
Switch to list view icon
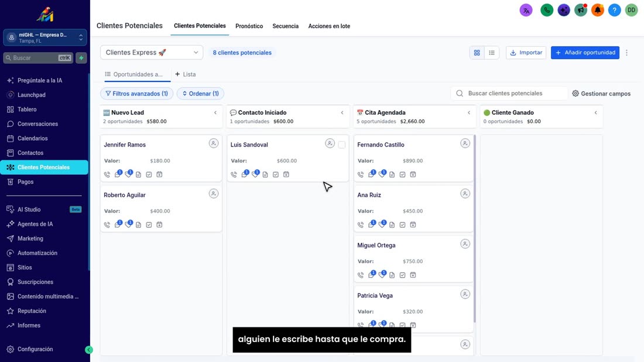click(x=492, y=53)
